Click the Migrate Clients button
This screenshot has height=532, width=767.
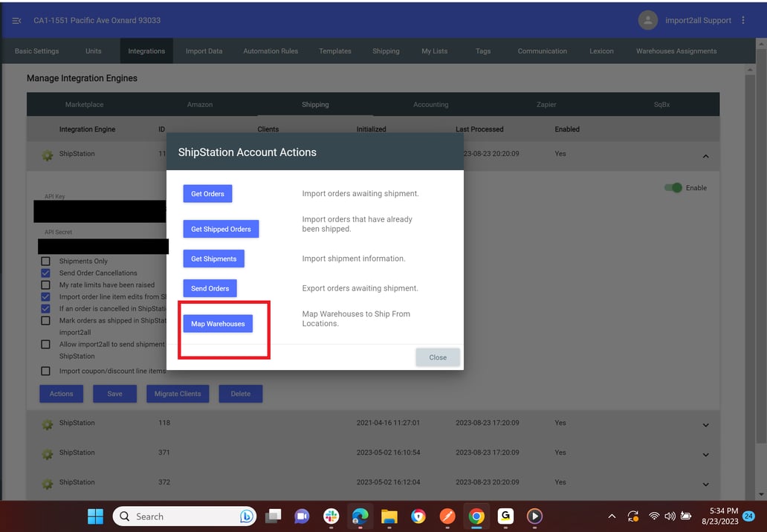178,394
